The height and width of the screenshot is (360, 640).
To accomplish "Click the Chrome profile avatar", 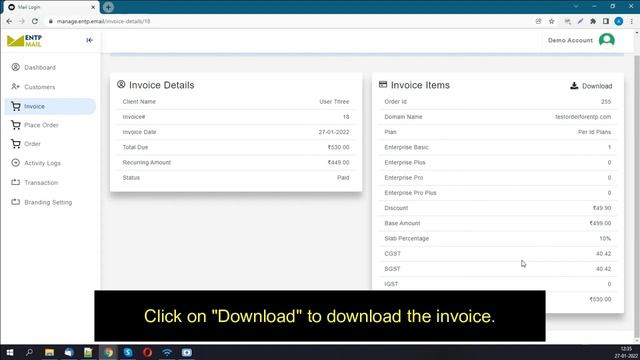I will [x=619, y=21].
